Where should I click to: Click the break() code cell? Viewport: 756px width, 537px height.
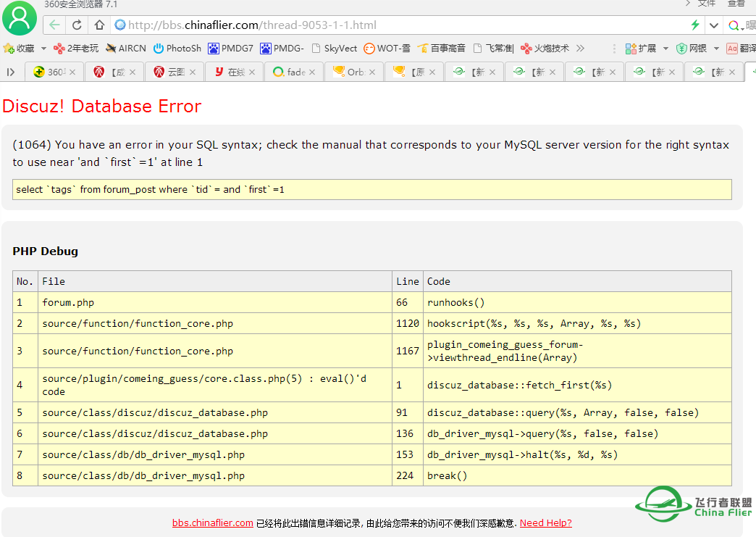click(578, 475)
